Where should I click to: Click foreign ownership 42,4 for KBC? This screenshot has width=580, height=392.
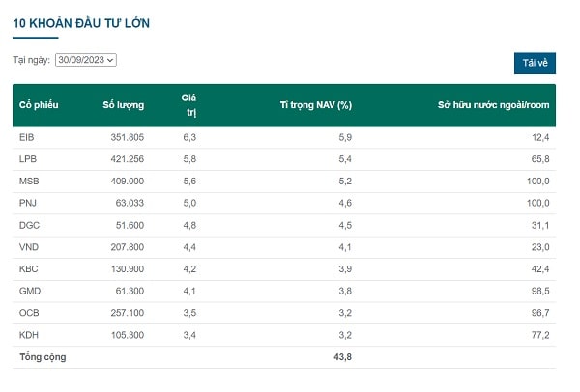(x=540, y=269)
